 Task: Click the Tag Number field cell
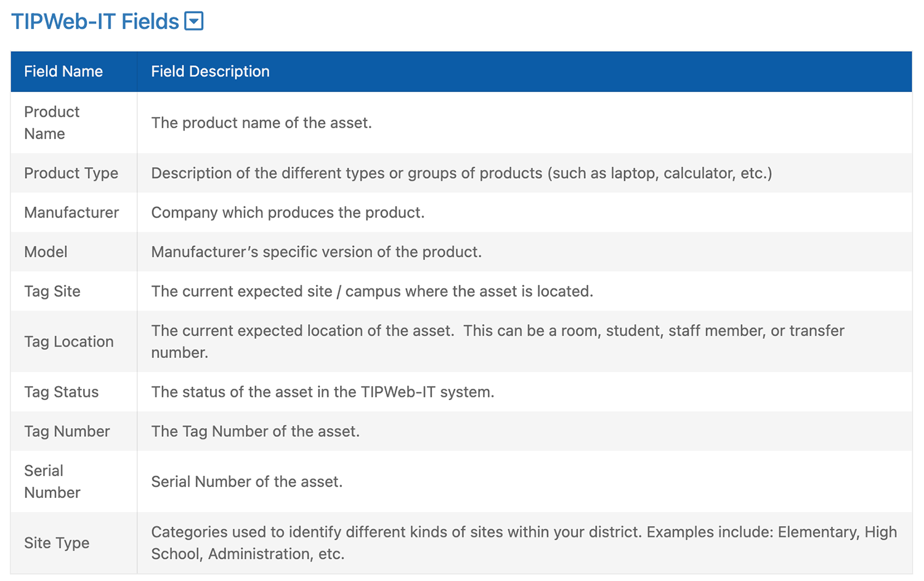point(74,431)
